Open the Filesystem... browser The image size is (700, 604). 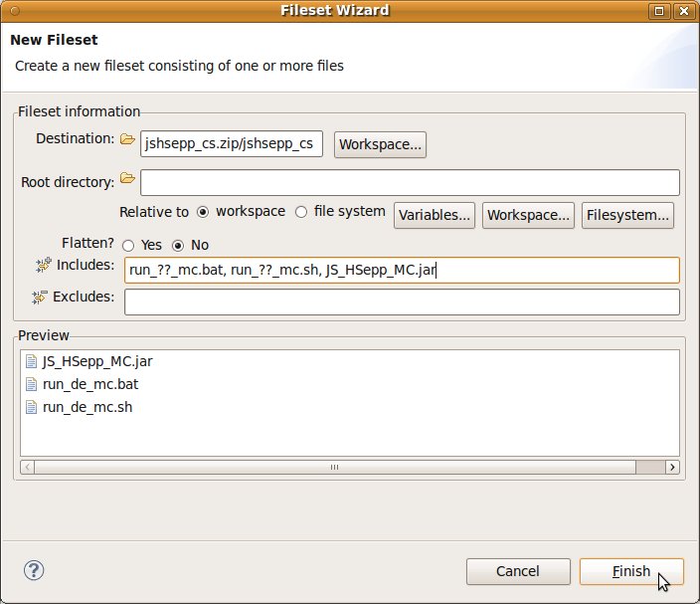[628, 215]
